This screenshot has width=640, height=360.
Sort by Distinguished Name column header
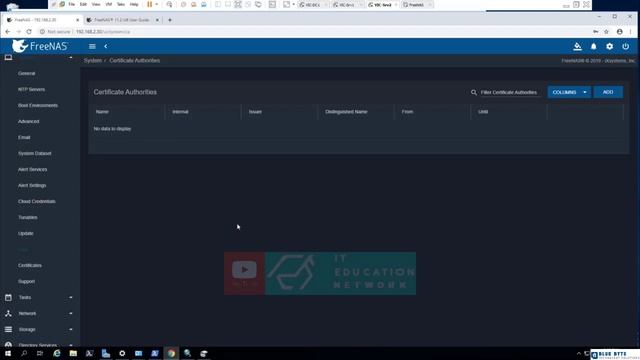(x=346, y=112)
